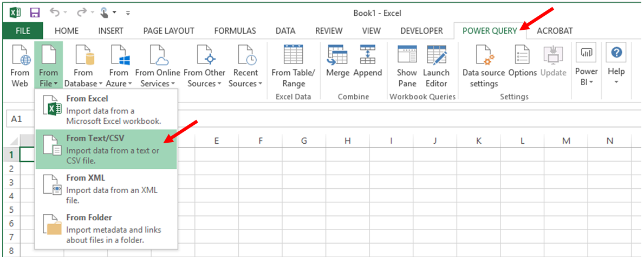Open the From Azure dropdown
The height and width of the screenshot is (261, 644).
coord(118,66)
